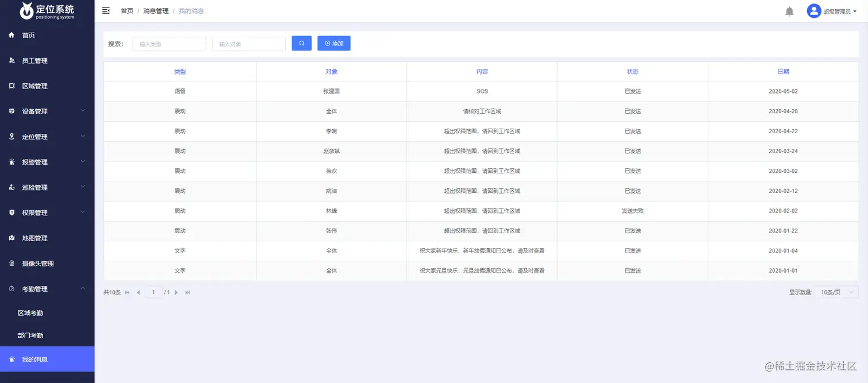868x383 pixels.
Task: Click the 报警管理 alarm icon
Action: pos(13,161)
